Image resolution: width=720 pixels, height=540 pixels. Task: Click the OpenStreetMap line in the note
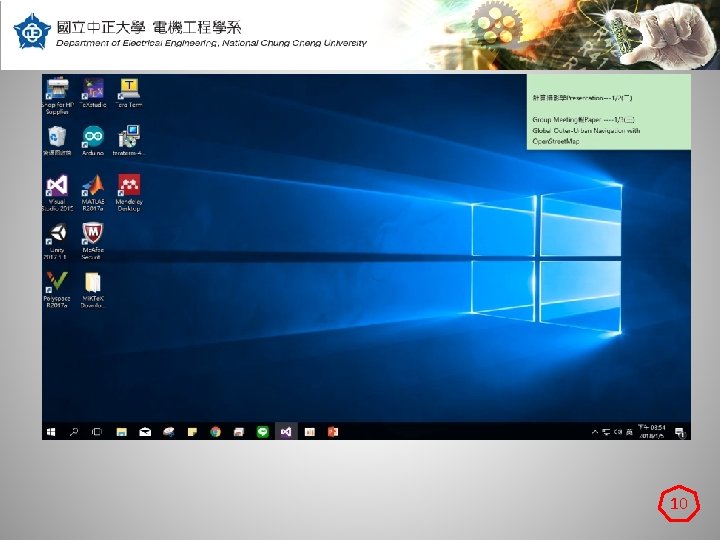point(556,141)
